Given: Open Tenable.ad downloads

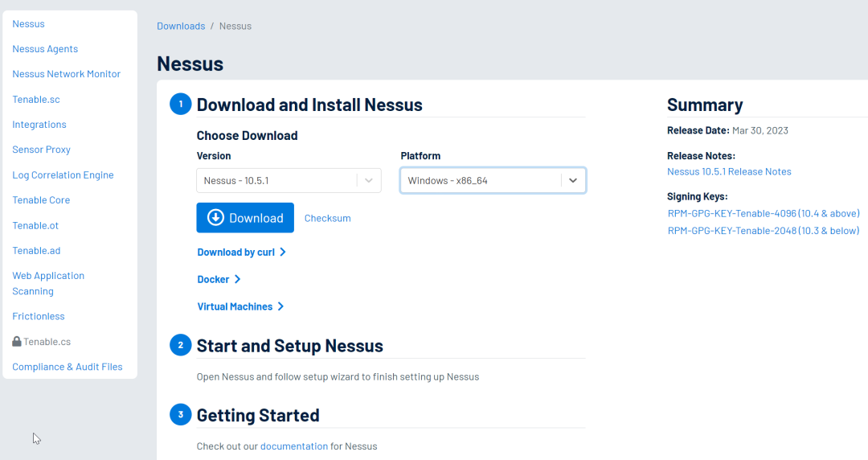Looking at the screenshot, I should click(x=36, y=250).
